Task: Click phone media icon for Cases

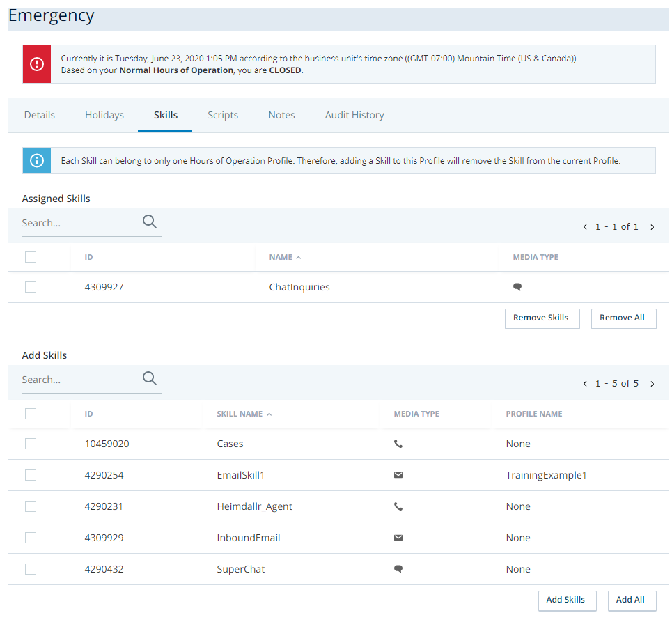Action: coord(398,444)
